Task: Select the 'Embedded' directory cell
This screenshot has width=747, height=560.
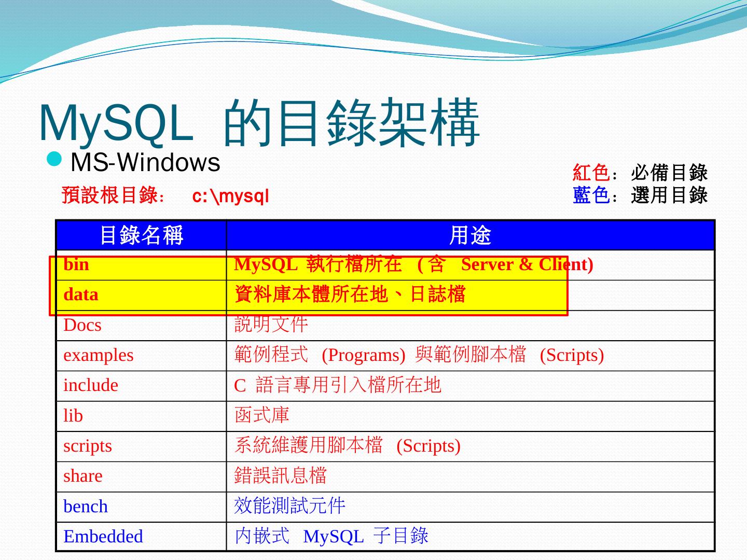Action: [141, 537]
